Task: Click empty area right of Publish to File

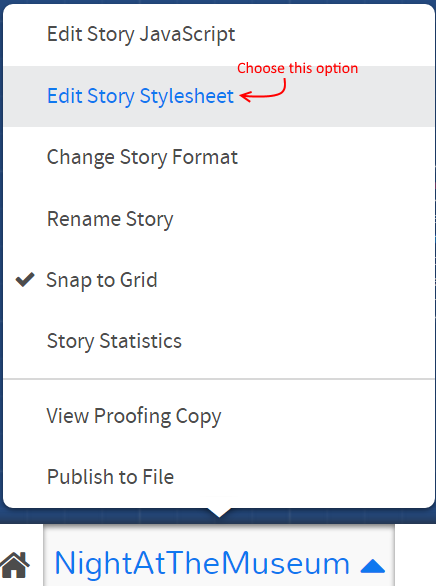Action: click(x=303, y=477)
